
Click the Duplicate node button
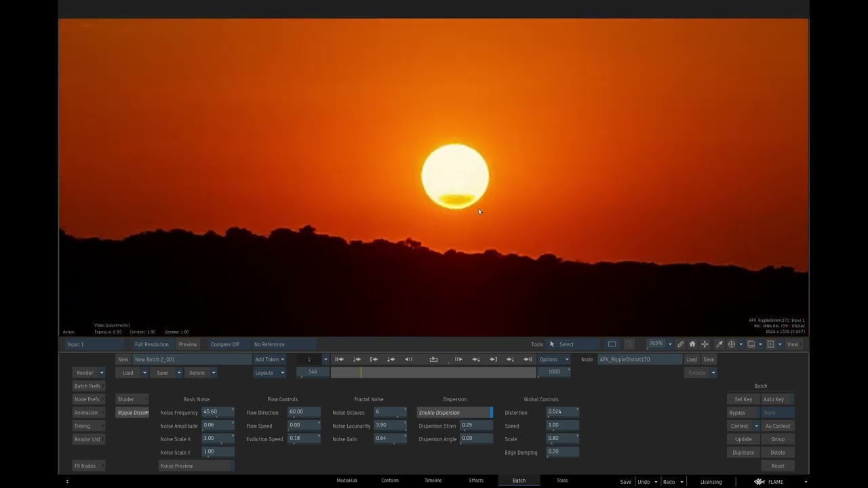click(743, 453)
